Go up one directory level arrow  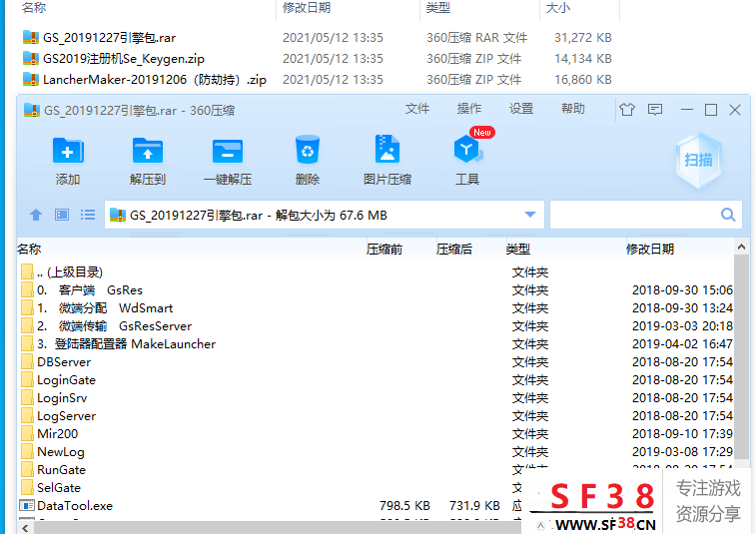[x=36, y=215]
